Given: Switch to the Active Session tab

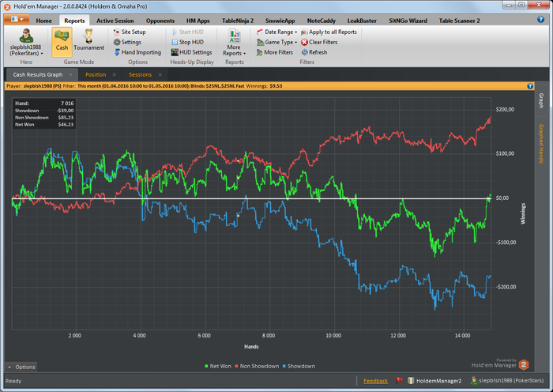Looking at the screenshot, I should click(x=115, y=21).
